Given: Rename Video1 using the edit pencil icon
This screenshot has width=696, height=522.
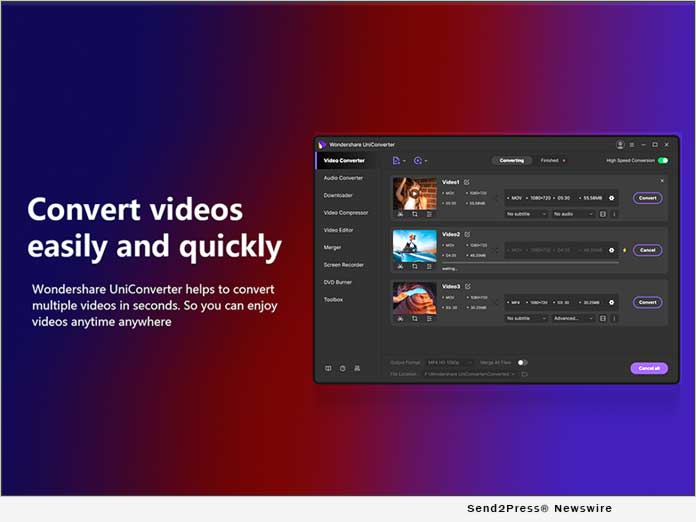Looking at the screenshot, I should (467, 181).
